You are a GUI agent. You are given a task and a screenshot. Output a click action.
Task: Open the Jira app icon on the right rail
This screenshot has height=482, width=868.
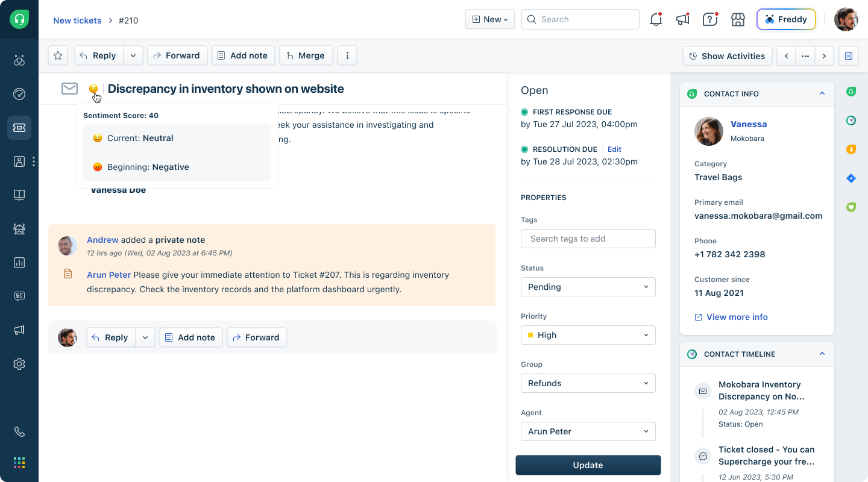pyautogui.click(x=851, y=178)
